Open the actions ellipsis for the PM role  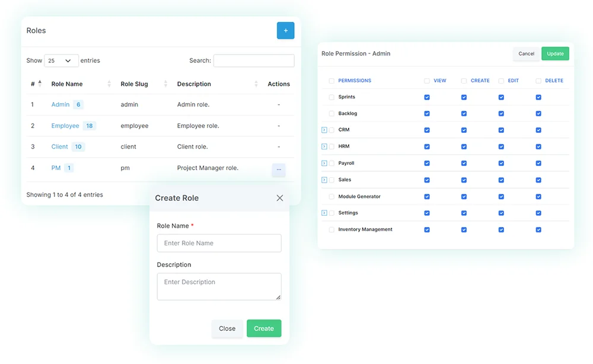pyautogui.click(x=279, y=170)
